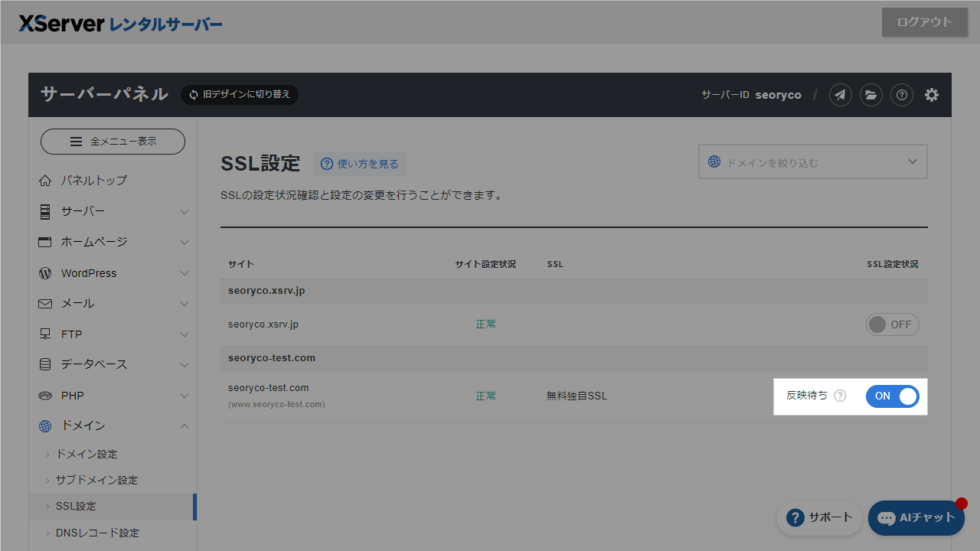The width and height of the screenshot is (980, 551).
Task: Click the question mark icon beside 反映待ち
Action: click(x=840, y=396)
